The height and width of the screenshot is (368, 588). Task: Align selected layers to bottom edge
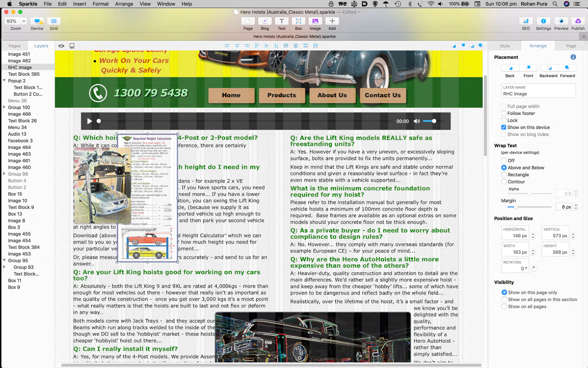[x=276, y=46]
